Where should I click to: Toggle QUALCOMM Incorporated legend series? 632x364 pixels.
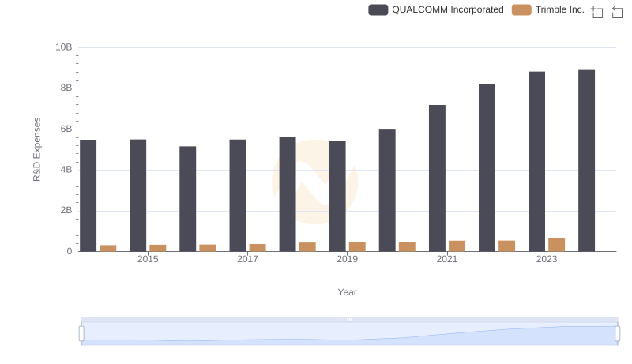coord(436,9)
